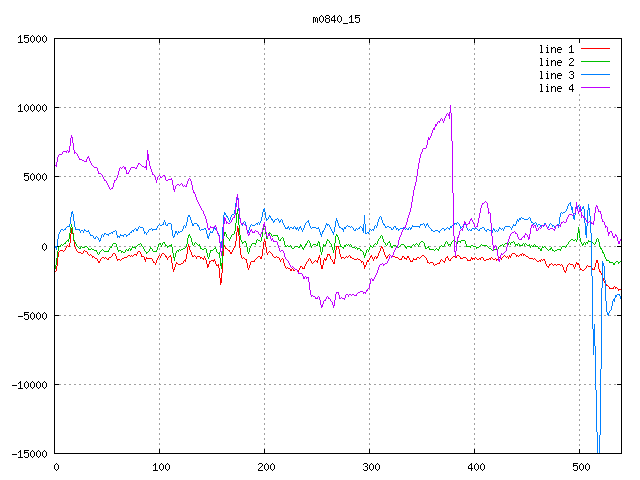Click the x-axis label 300
Screen dimensions: 640x480
click(x=371, y=467)
